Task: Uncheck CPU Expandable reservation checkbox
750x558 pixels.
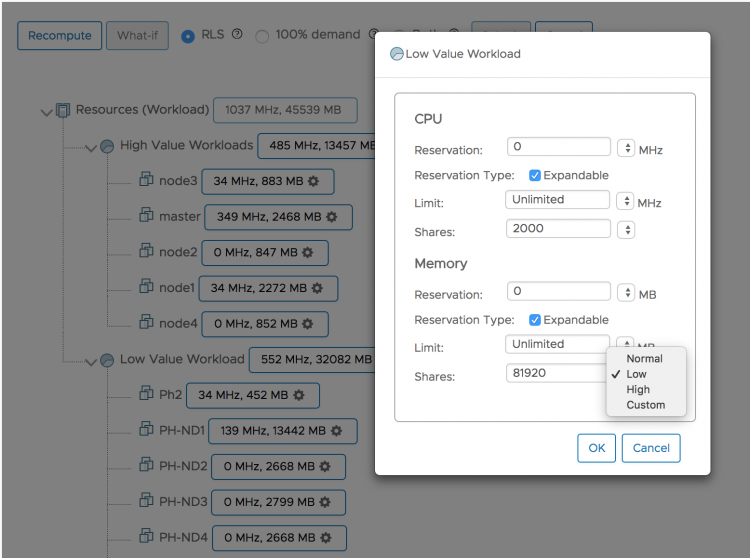Action: click(535, 175)
